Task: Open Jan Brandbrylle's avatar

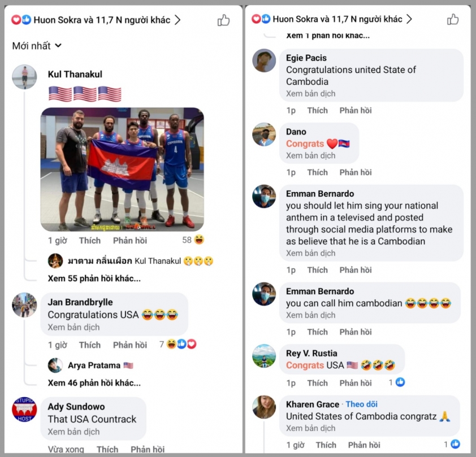Action: [x=24, y=305]
